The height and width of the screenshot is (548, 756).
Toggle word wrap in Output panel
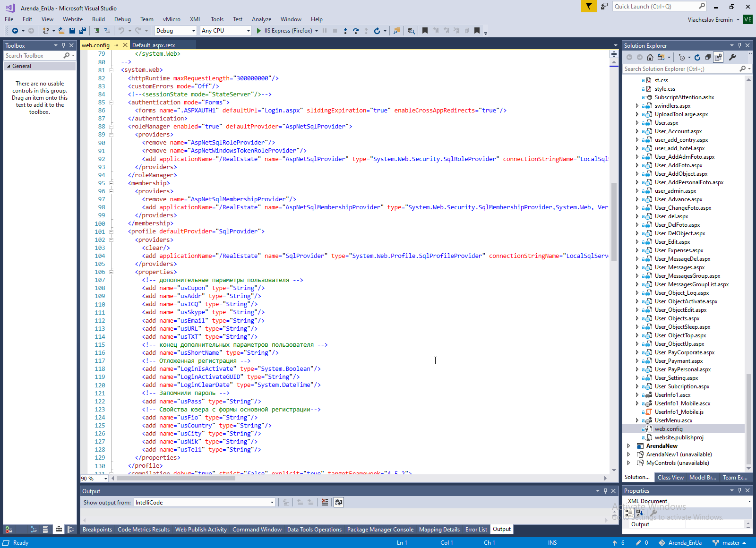point(339,502)
